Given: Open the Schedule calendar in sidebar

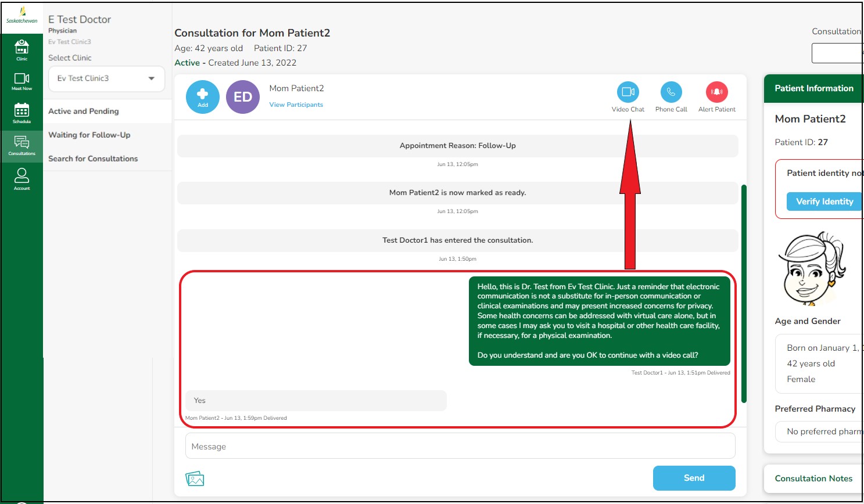Looking at the screenshot, I should (x=21, y=113).
